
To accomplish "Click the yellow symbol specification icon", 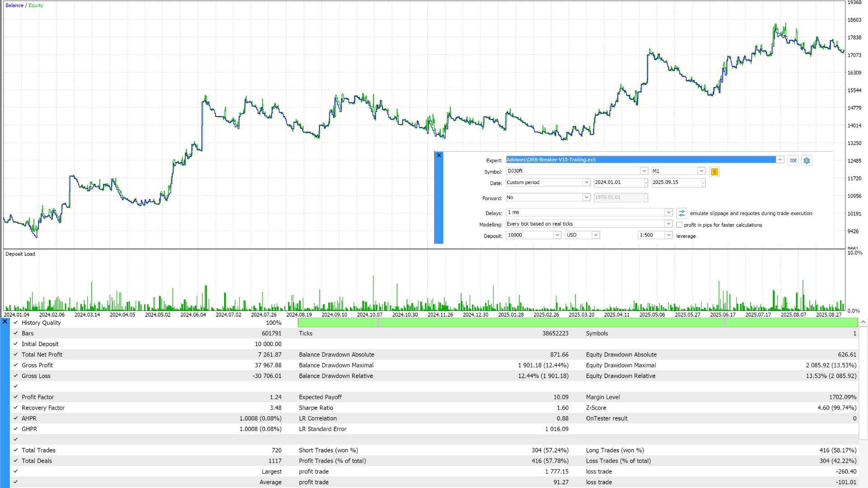I will click(714, 172).
